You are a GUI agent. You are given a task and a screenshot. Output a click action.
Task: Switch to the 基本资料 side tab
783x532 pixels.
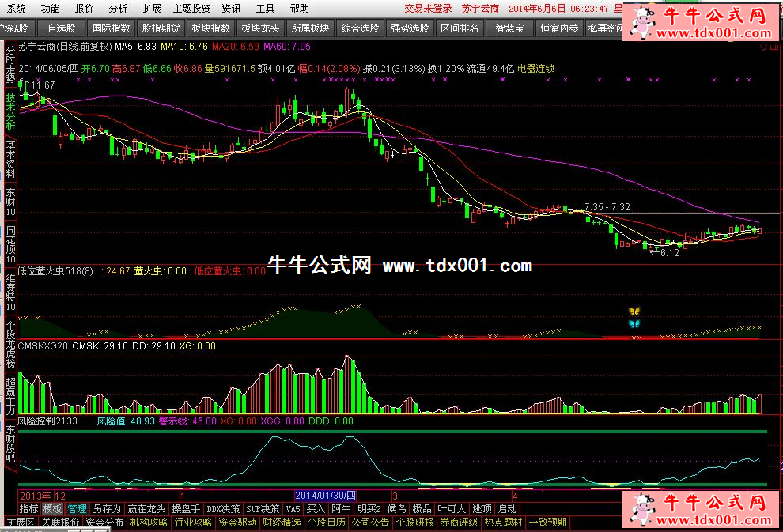[x=10, y=159]
